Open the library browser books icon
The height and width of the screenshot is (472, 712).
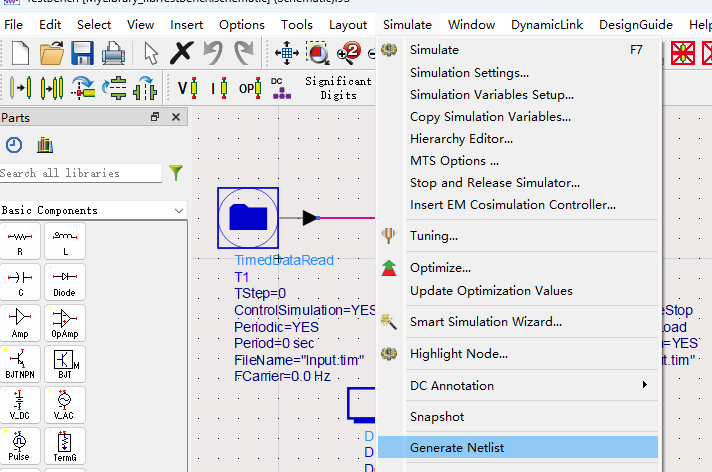[x=44, y=145]
